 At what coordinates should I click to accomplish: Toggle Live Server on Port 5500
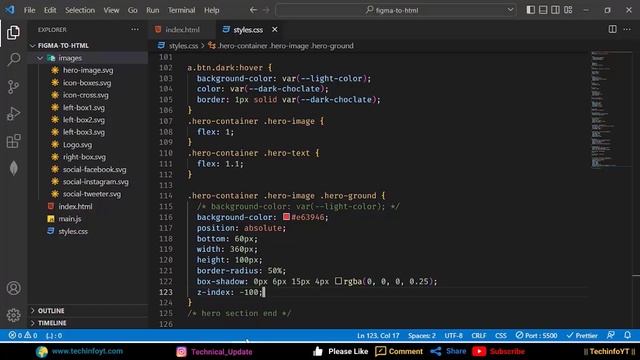[536, 335]
